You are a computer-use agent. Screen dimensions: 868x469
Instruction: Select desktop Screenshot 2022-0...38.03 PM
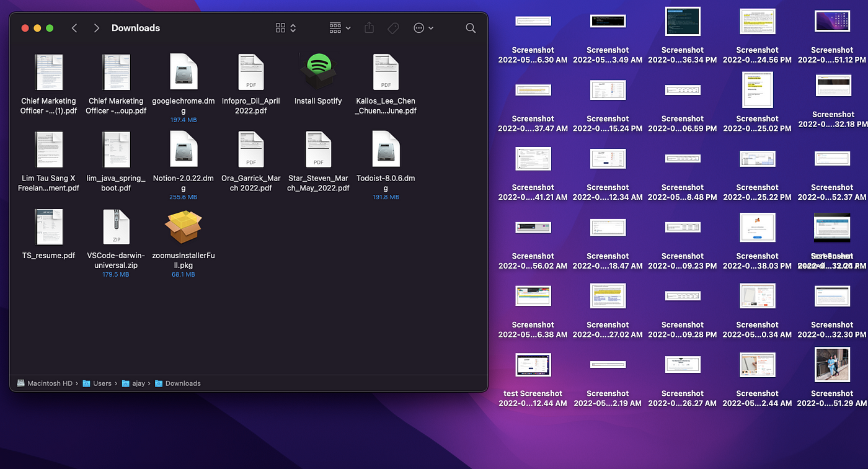(758, 228)
